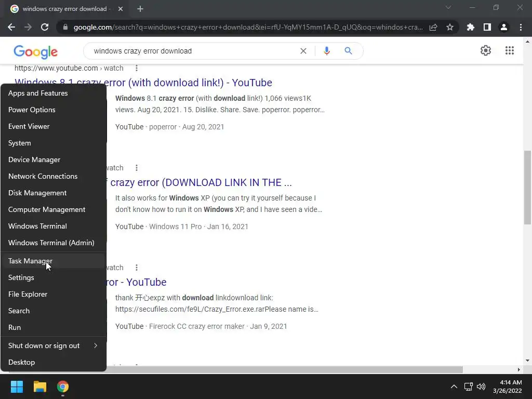Click the Chrome address bar URL
Image resolution: width=532 pixels, height=399 pixels.
pos(248,27)
